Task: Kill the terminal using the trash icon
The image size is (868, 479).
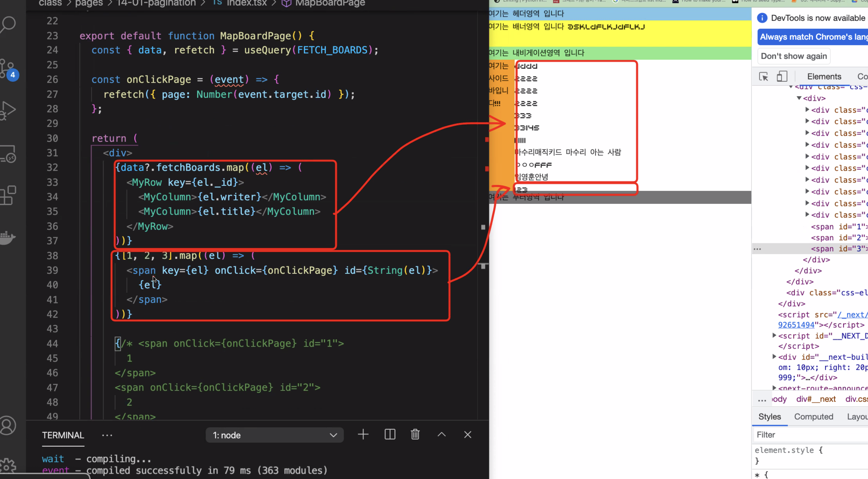Action: click(x=415, y=434)
